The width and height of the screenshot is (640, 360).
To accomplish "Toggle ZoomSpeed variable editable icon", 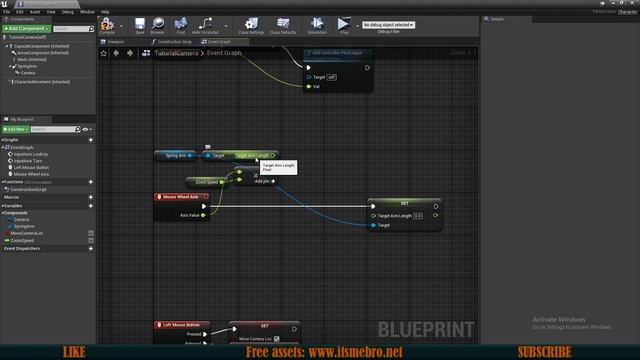I will [x=91, y=241].
